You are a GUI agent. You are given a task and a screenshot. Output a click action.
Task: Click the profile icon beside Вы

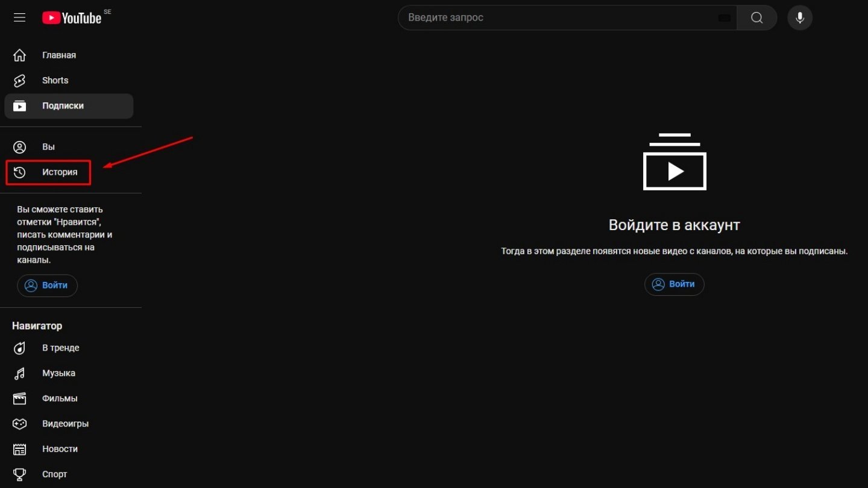20,147
